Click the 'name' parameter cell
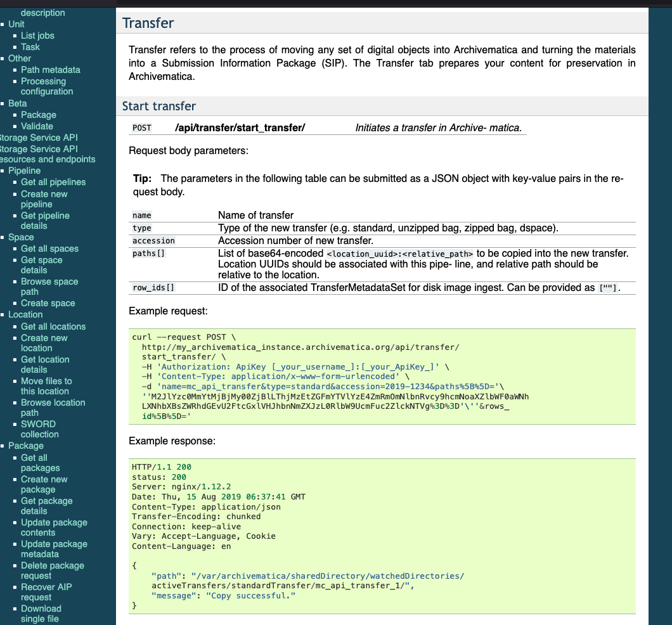The width and height of the screenshot is (672, 625). coord(142,216)
